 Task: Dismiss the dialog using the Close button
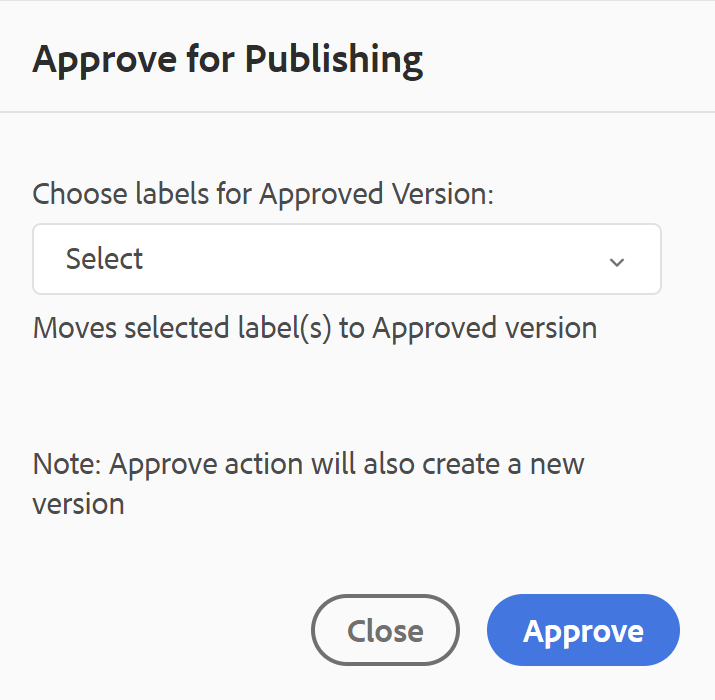point(385,631)
